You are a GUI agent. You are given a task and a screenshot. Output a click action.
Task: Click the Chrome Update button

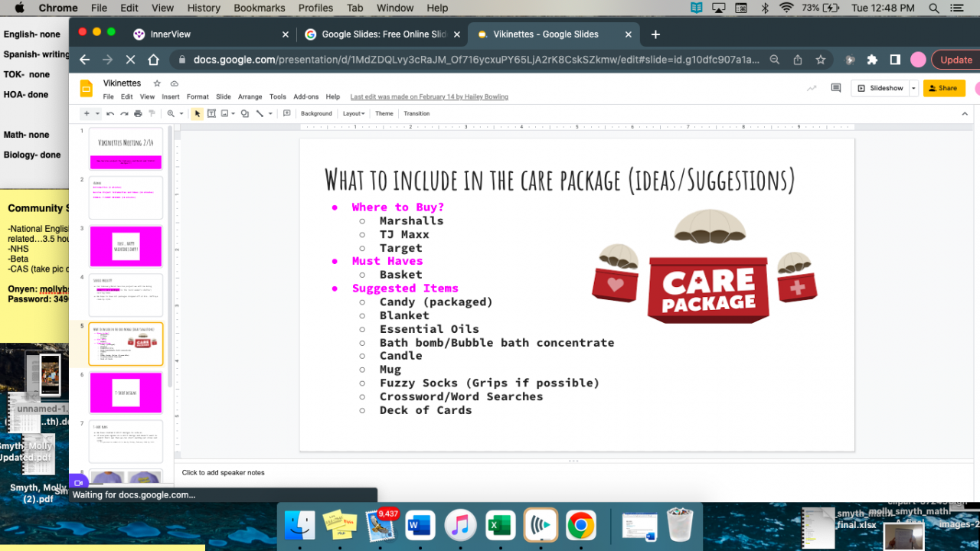pyautogui.click(x=956, y=60)
